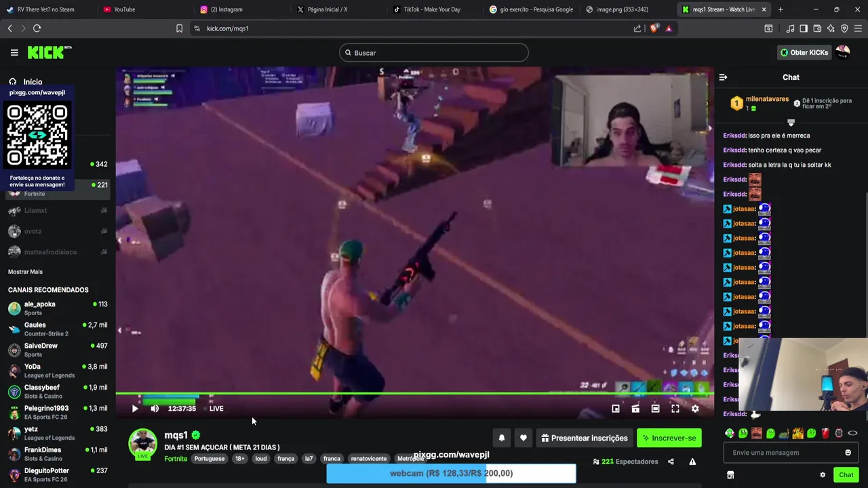Screen dimensions: 868x488
Task: Switch to the Instagram browser tab
Action: coord(242,9)
